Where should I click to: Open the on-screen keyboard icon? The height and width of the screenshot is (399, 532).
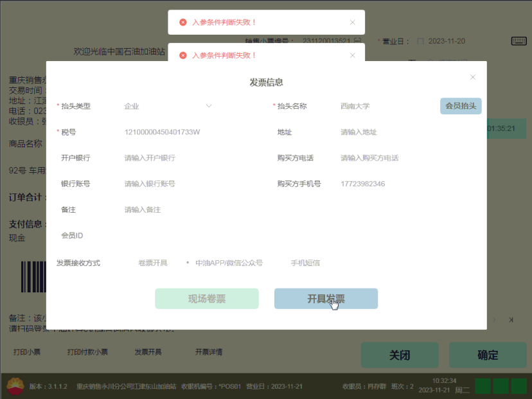[519, 41]
